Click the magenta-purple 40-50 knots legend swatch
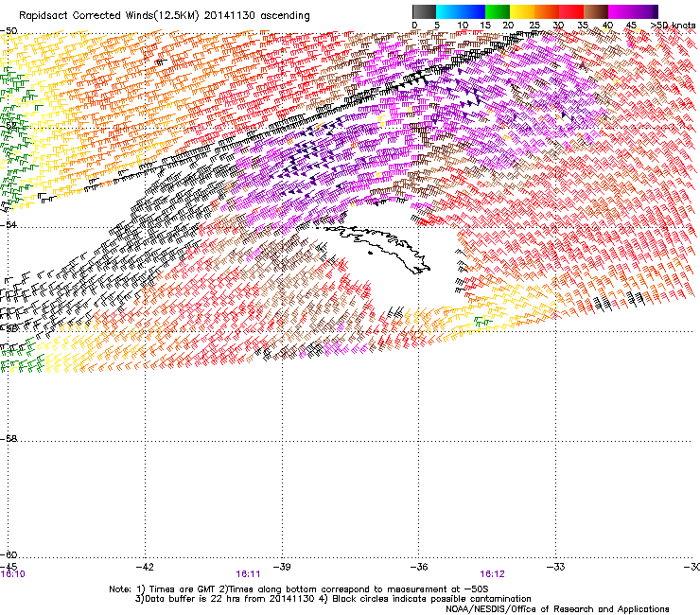The width and height of the screenshot is (700, 615). click(633, 11)
